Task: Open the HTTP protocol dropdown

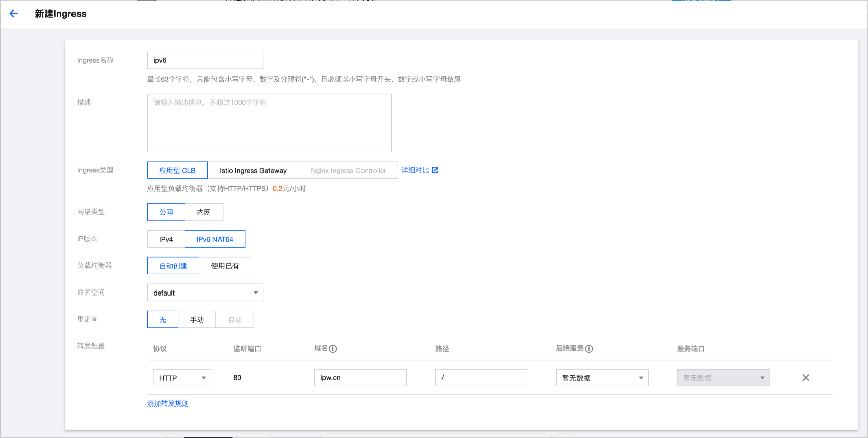Action: point(182,378)
